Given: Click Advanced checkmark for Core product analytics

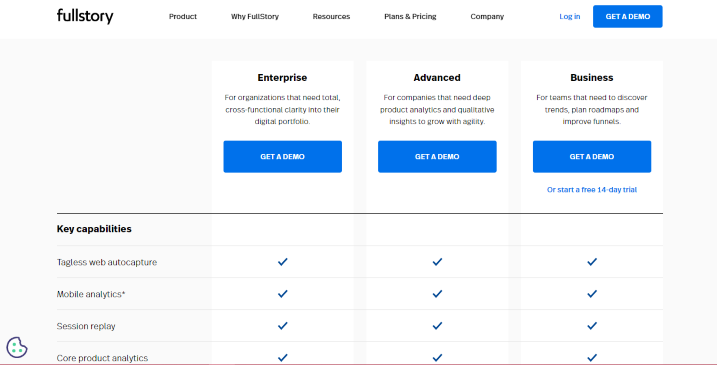Looking at the screenshot, I should (437, 358).
